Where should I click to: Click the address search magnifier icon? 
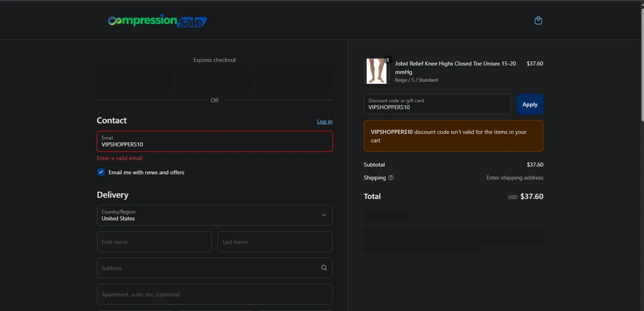(x=324, y=268)
